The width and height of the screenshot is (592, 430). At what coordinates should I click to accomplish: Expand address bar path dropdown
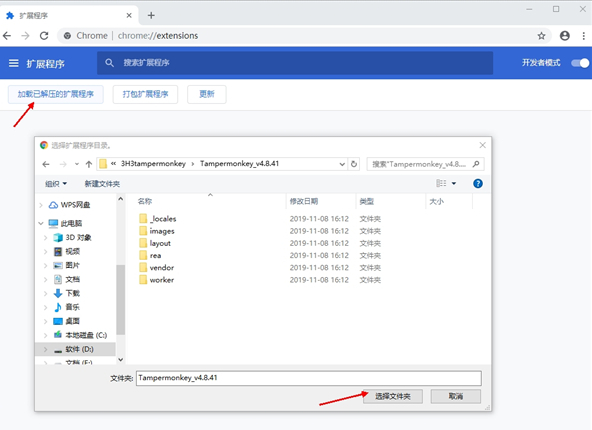point(342,164)
